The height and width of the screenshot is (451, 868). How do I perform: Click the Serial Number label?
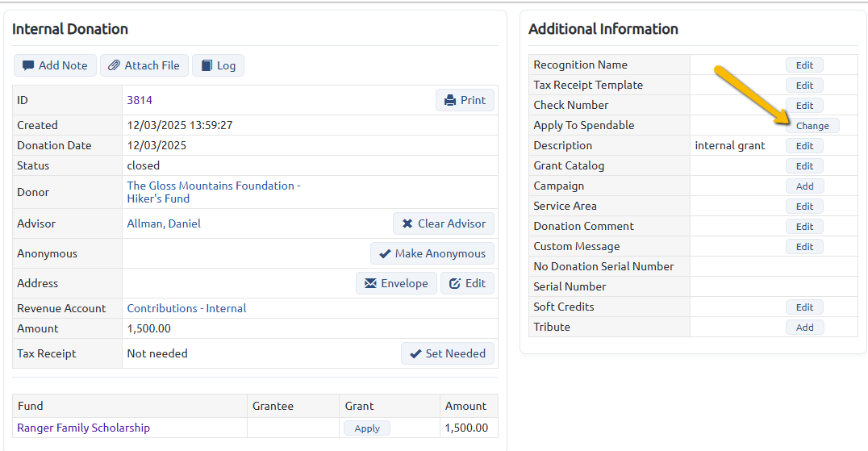(x=570, y=286)
